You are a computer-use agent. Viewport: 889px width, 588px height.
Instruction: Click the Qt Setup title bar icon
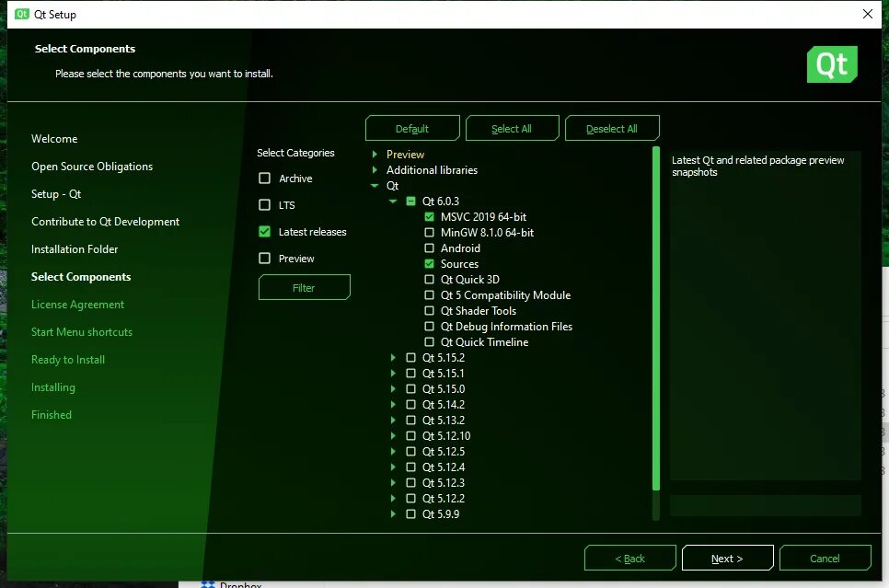[x=21, y=14]
